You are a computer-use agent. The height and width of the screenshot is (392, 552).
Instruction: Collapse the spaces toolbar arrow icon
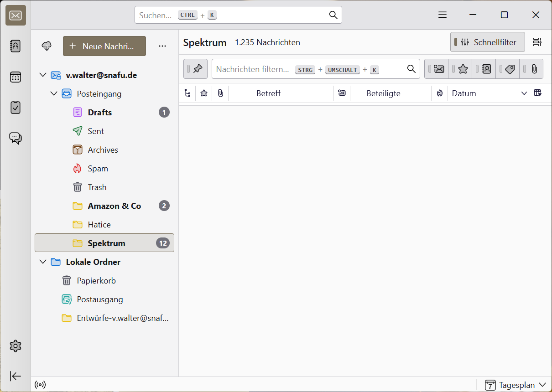[x=16, y=376]
